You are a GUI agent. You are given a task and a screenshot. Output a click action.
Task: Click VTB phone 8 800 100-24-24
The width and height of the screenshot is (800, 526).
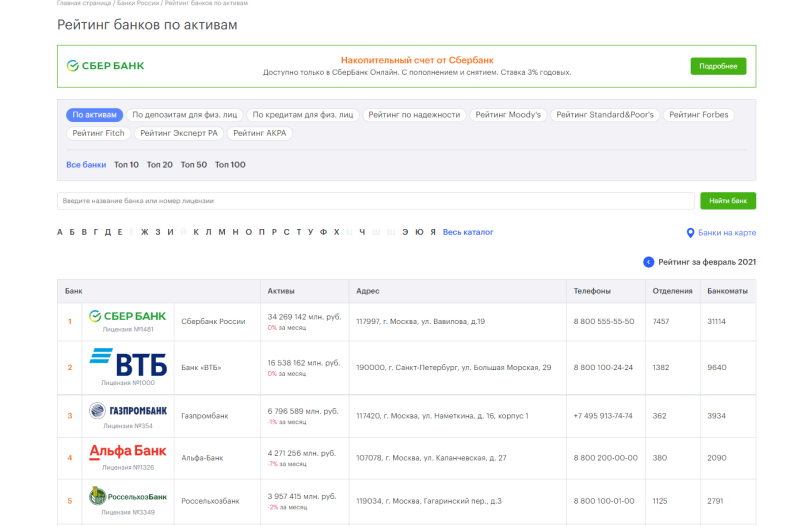603,367
